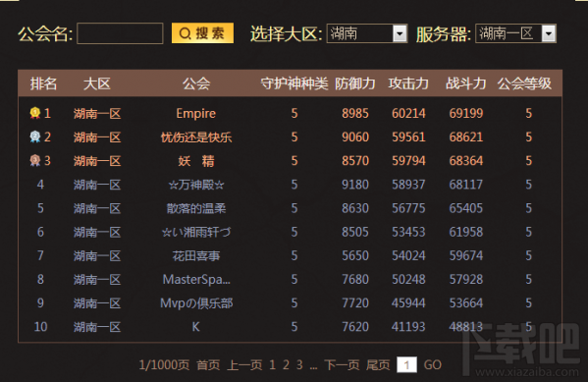Image resolution: width=588 pixels, height=382 pixels.
Task: Select the 忧伤还是快乐 guild name
Action: pos(196,136)
